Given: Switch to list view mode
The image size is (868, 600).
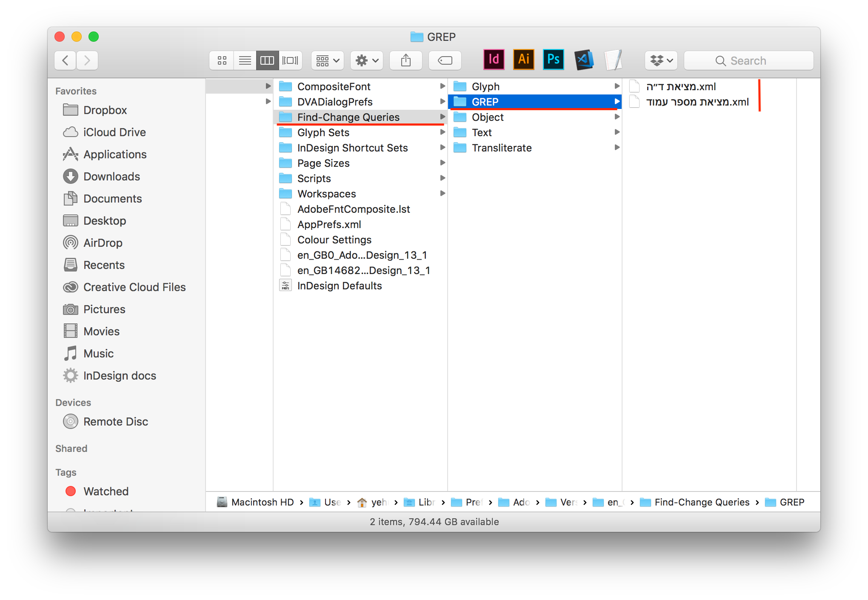Looking at the screenshot, I should click(x=245, y=60).
